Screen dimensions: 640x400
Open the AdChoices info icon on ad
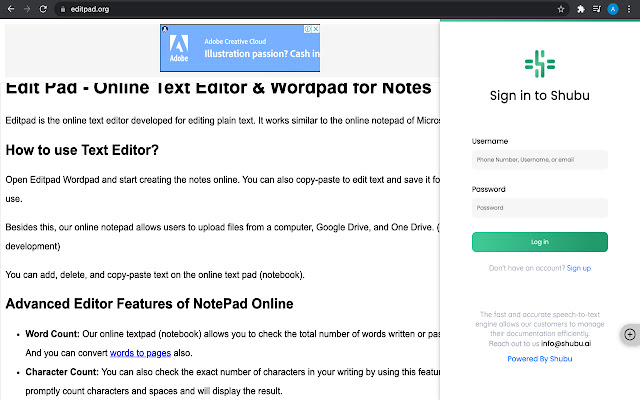pos(308,29)
